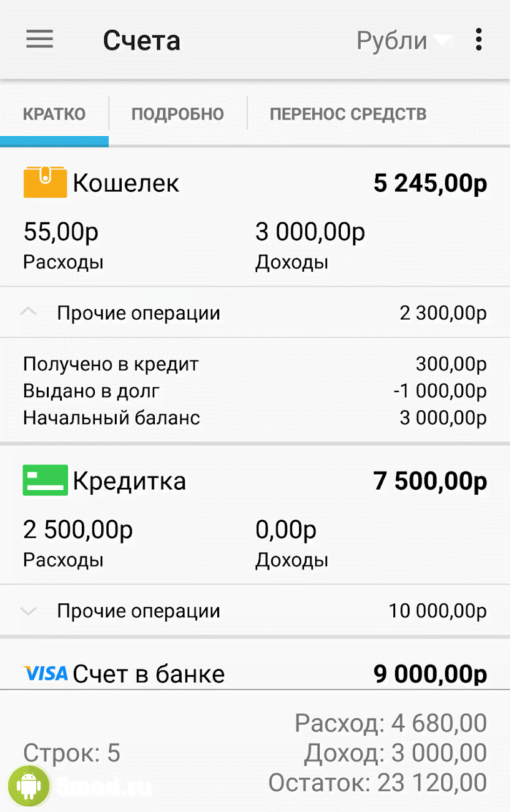Tap the VISA logo icon
The width and height of the screenshot is (510, 812).
coord(45,673)
